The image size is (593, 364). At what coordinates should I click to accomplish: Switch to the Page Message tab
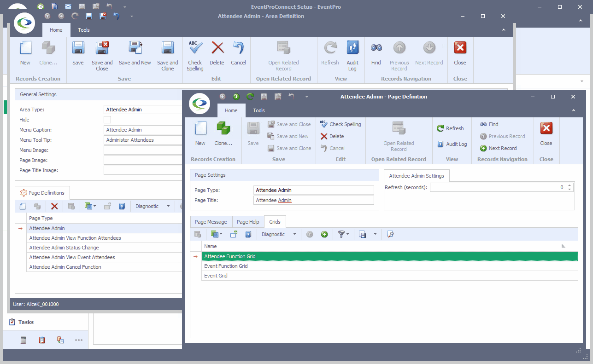pos(211,222)
